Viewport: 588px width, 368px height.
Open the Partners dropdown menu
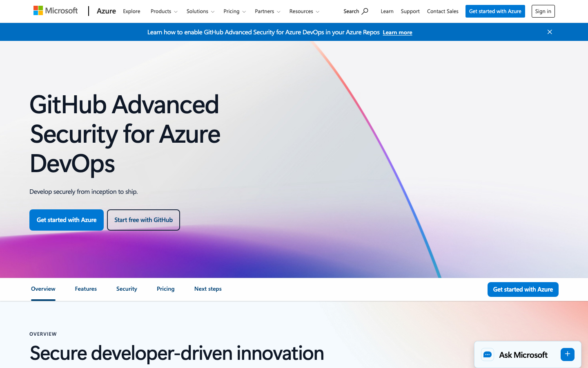click(267, 11)
